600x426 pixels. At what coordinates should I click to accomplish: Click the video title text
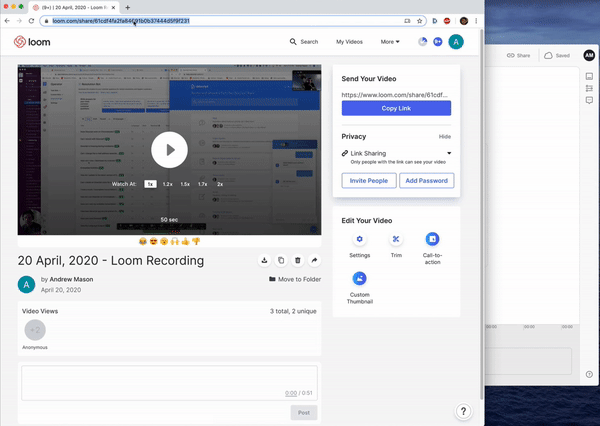point(111,261)
